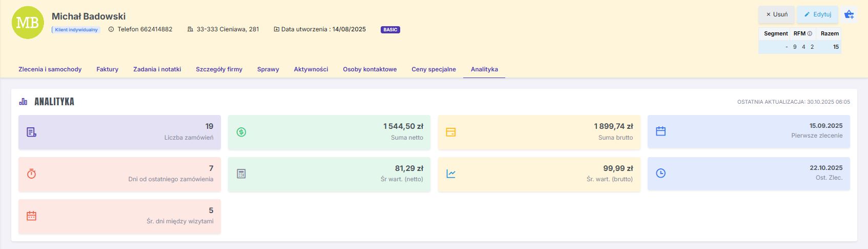Click the order count document icon
Viewport: 868px width, 249px height.
(x=31, y=132)
